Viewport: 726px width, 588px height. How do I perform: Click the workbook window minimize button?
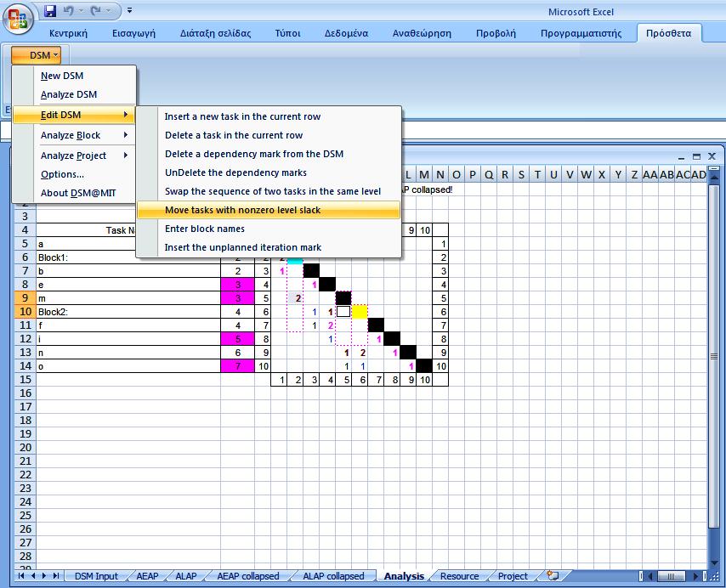click(681, 157)
